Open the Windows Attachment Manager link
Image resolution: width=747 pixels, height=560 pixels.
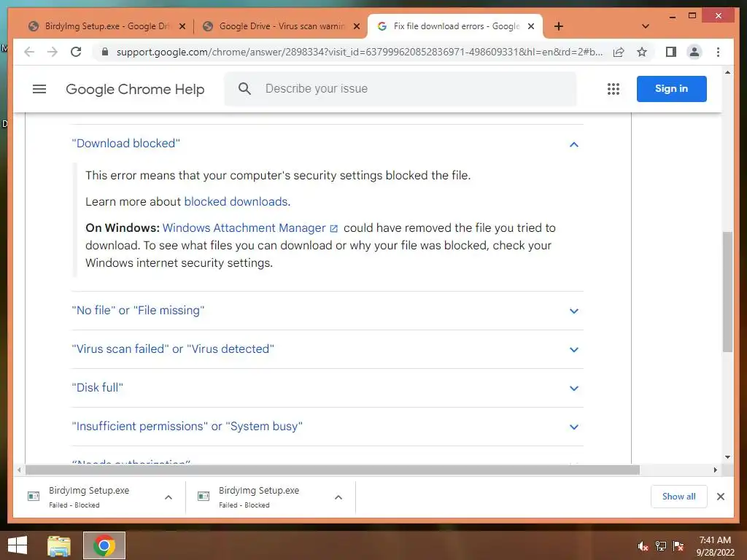[x=249, y=227]
